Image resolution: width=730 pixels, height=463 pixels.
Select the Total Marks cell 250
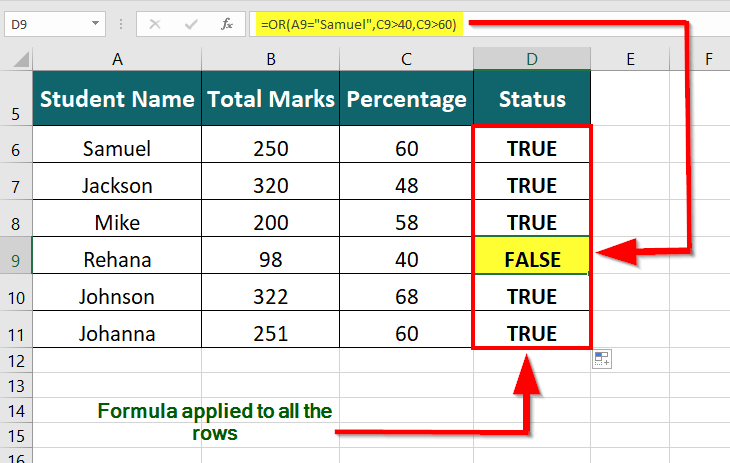(x=270, y=144)
